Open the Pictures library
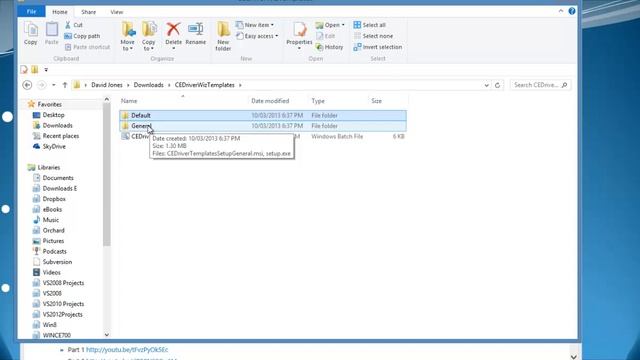640x360 pixels. [53, 241]
